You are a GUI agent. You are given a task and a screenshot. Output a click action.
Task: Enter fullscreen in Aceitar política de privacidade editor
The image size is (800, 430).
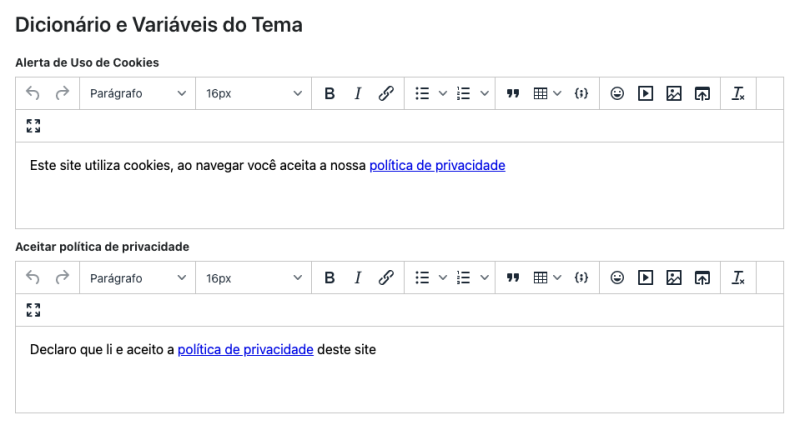pos(33,310)
